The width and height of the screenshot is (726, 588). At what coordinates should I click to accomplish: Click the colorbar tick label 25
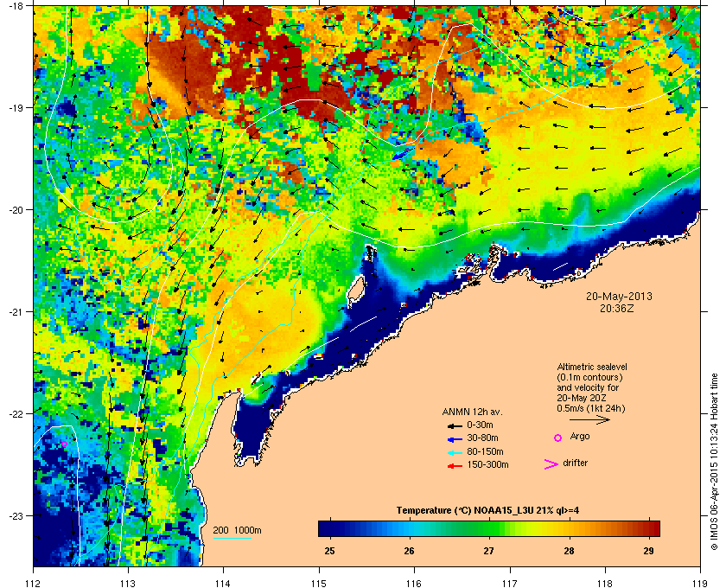tap(329, 551)
